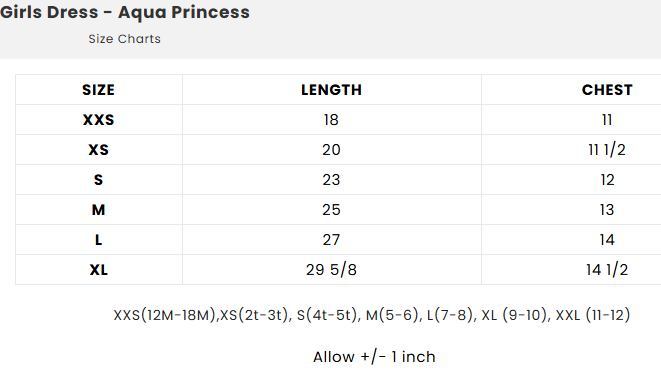Click the XL length value 29 5/8
The height and width of the screenshot is (377, 661).
click(331, 269)
